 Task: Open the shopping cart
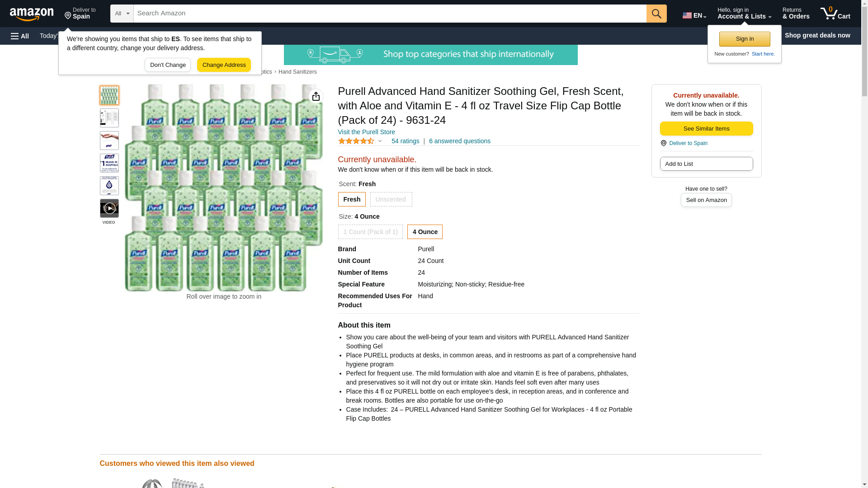coord(835,14)
